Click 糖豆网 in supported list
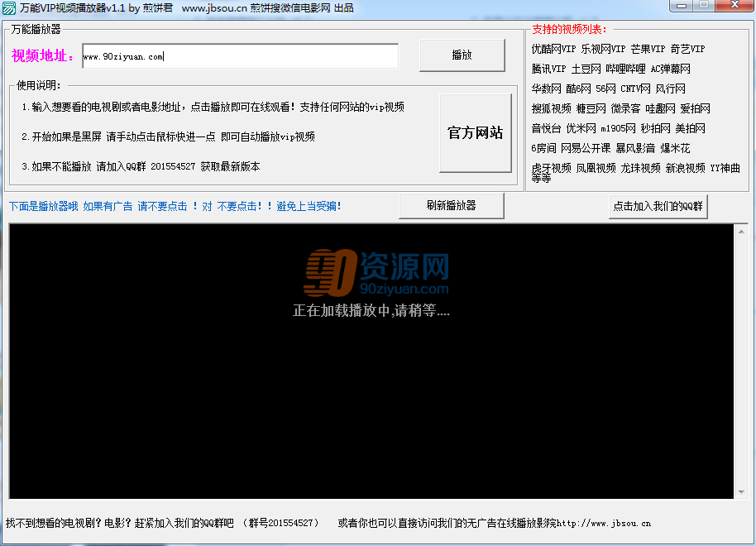756x546 pixels. pyautogui.click(x=591, y=108)
